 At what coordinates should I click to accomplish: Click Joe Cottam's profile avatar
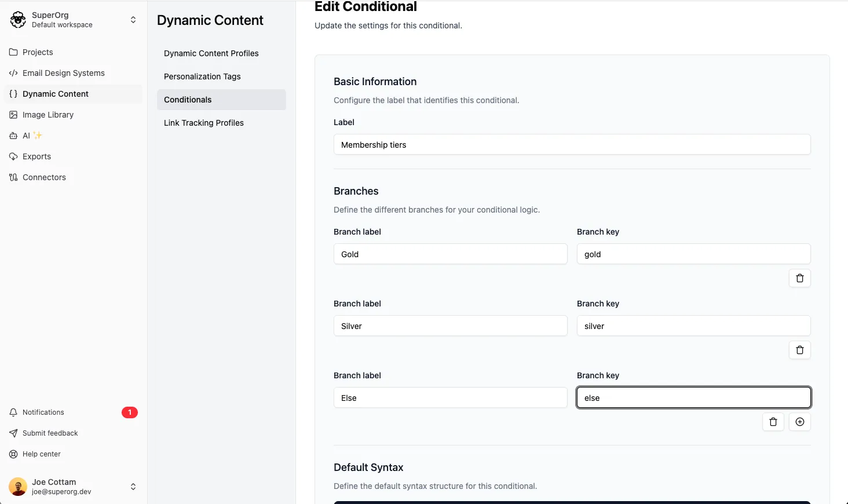pos(18,487)
